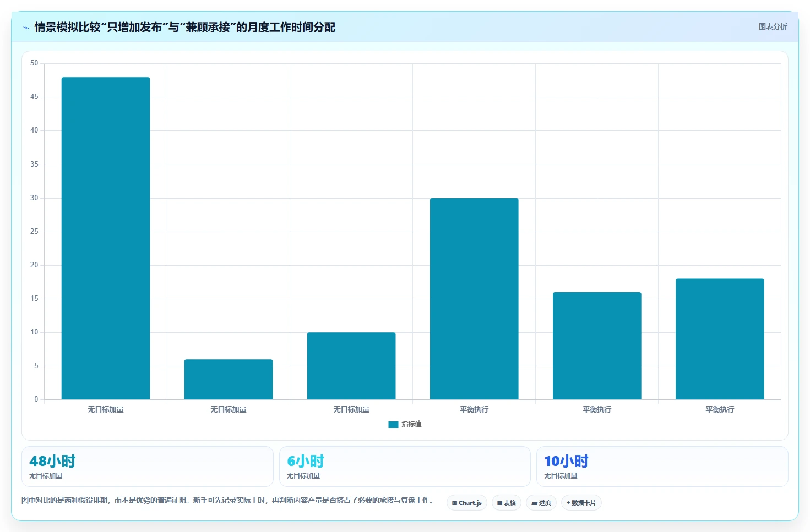
Task: Click the 数据卡片 tag
Action: [x=581, y=503]
